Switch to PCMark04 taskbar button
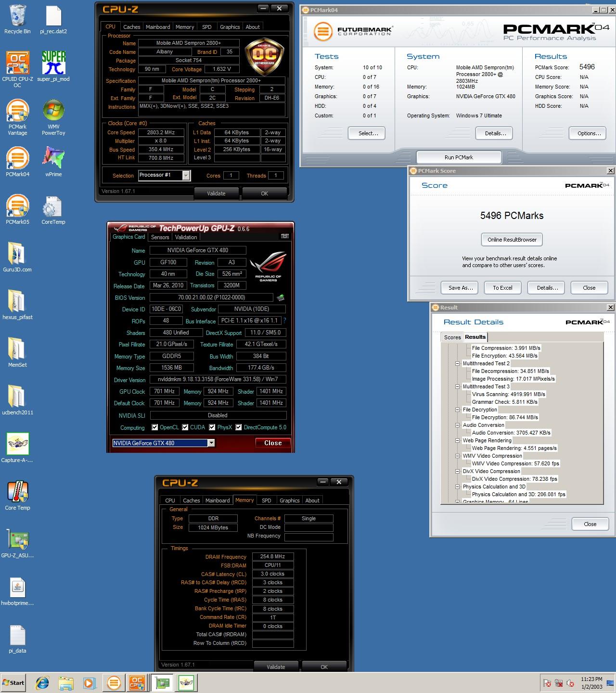616x693 pixels. pos(114,682)
